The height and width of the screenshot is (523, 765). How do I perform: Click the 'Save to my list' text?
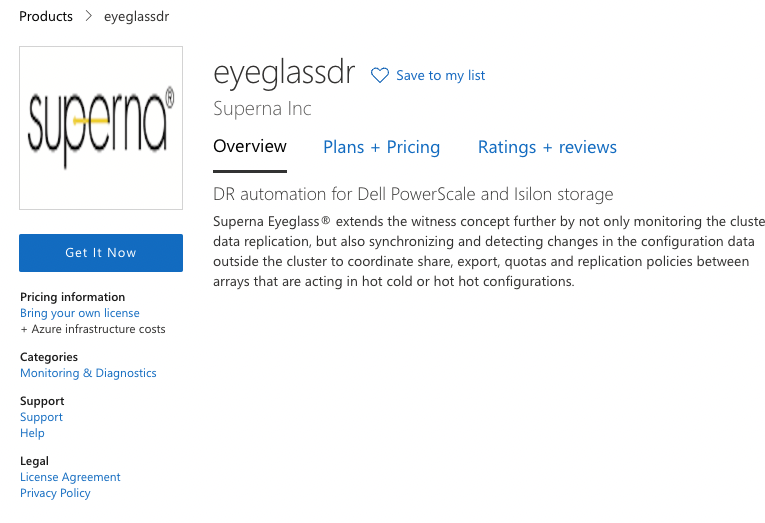point(441,76)
